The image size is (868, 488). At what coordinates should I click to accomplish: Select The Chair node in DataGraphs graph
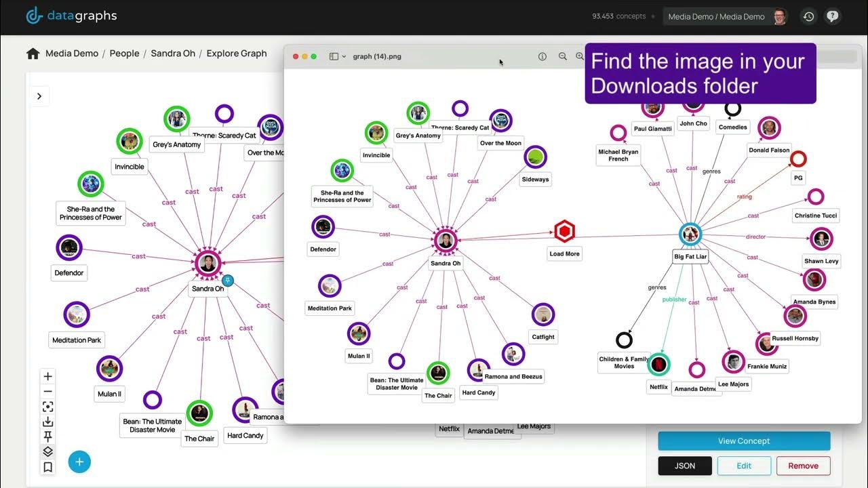tap(199, 413)
